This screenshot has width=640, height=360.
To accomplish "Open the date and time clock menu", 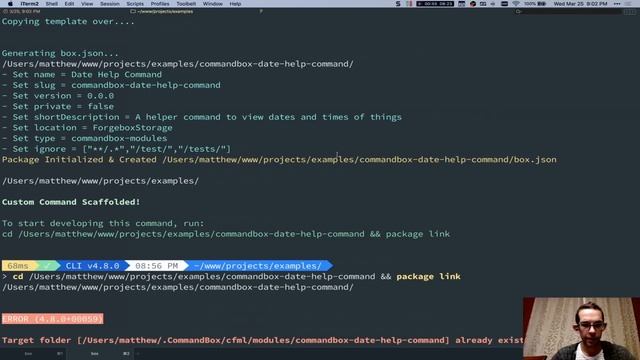I will [x=580, y=4].
